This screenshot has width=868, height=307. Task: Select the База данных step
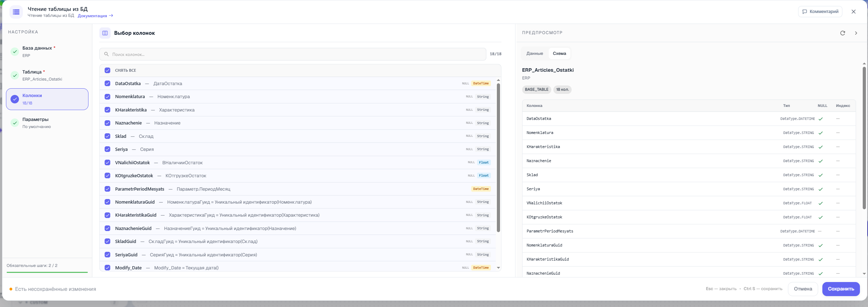click(x=47, y=51)
